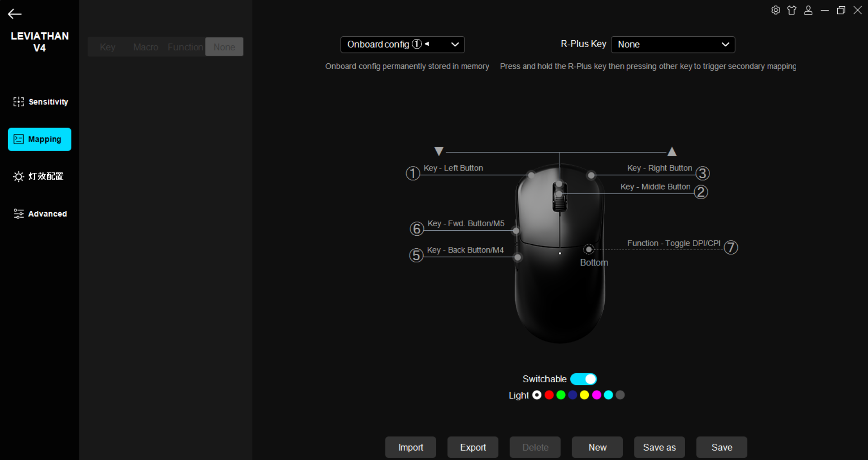Image resolution: width=868 pixels, height=460 pixels.
Task: Expand the Onboard config dropdown
Action: pos(403,44)
